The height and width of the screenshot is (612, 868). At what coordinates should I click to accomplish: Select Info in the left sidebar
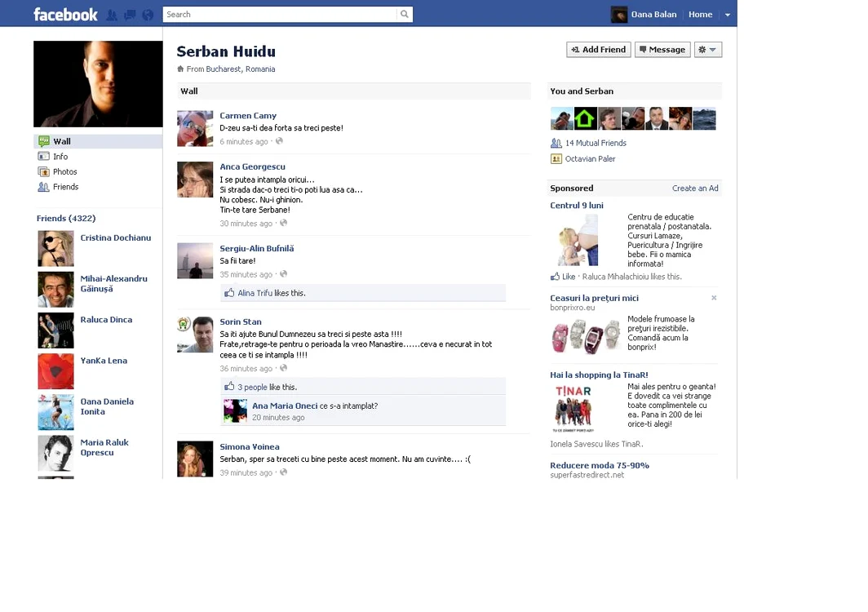[x=60, y=157]
